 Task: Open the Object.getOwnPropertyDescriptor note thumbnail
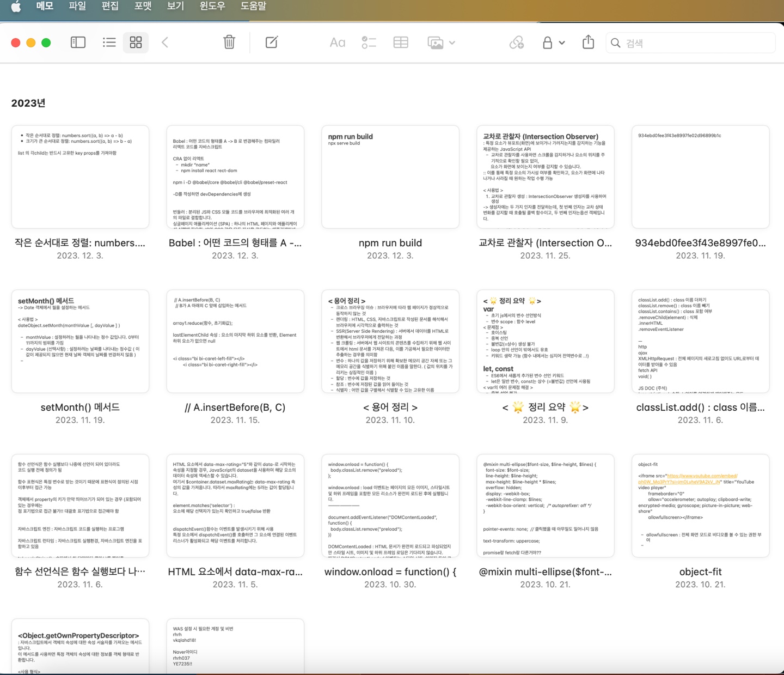[x=80, y=646]
